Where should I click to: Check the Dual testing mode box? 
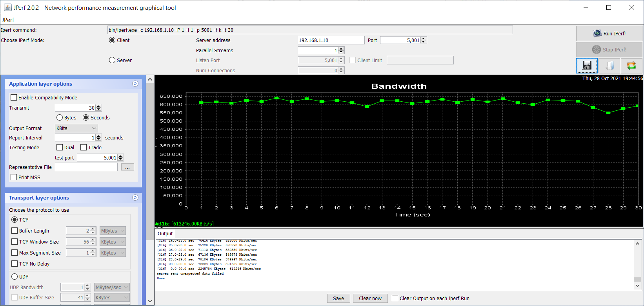tap(60, 147)
